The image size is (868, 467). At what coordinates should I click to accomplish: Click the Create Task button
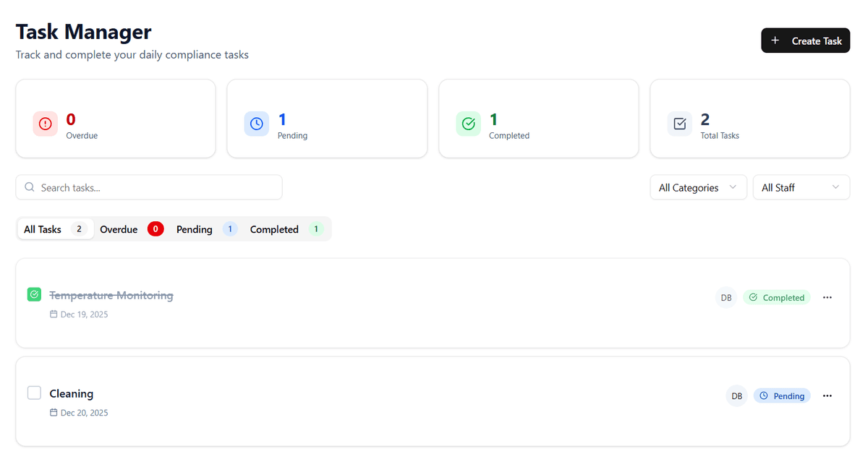coord(805,40)
